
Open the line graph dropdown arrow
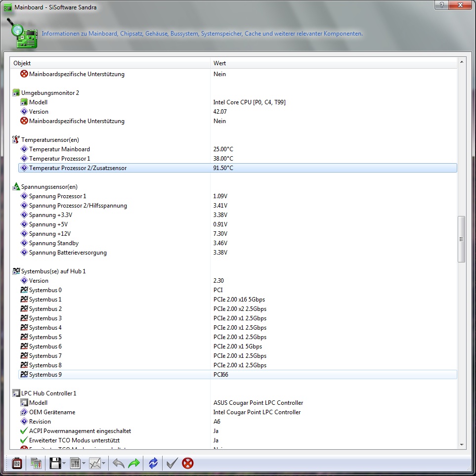[104, 463]
